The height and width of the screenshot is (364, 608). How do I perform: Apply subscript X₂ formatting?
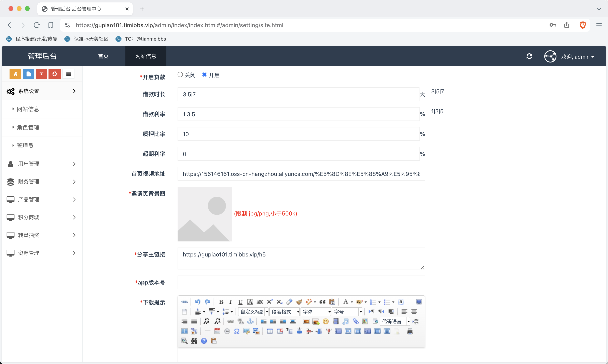tap(279, 302)
